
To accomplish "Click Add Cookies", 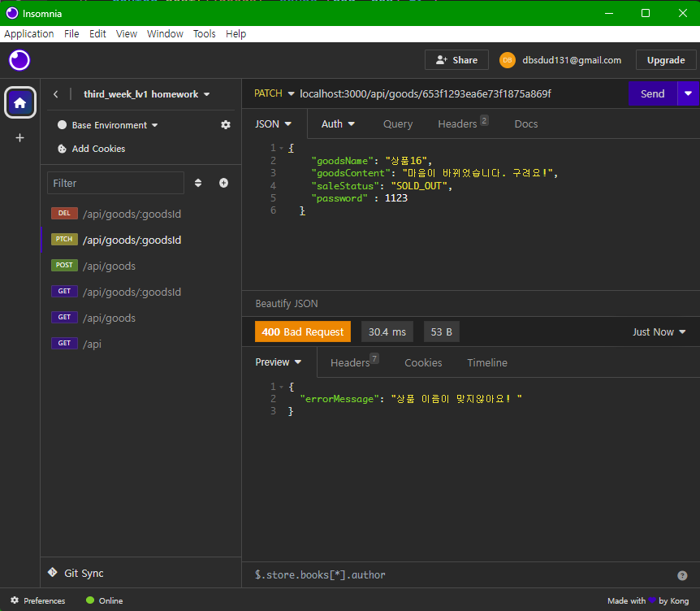I will point(92,149).
